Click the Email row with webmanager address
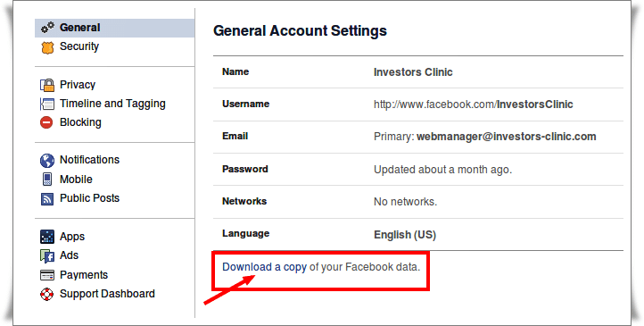The image size is (644, 326). tap(418, 137)
